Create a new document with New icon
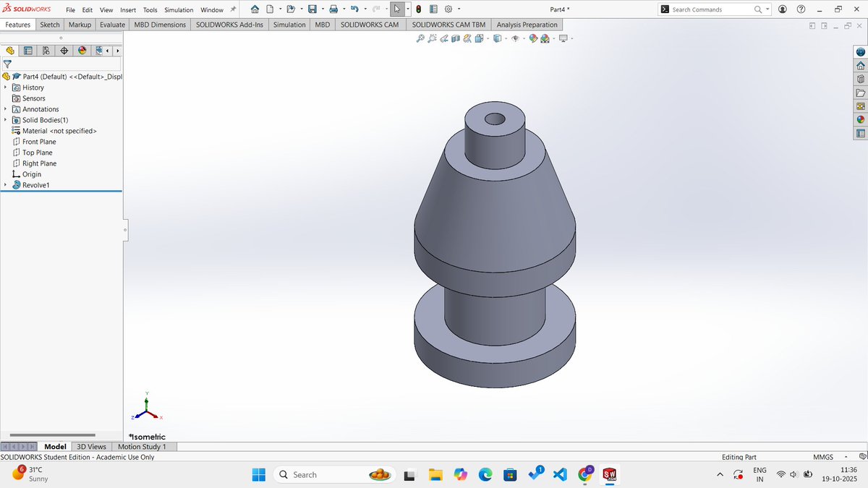The width and height of the screenshot is (868, 488). point(270,9)
